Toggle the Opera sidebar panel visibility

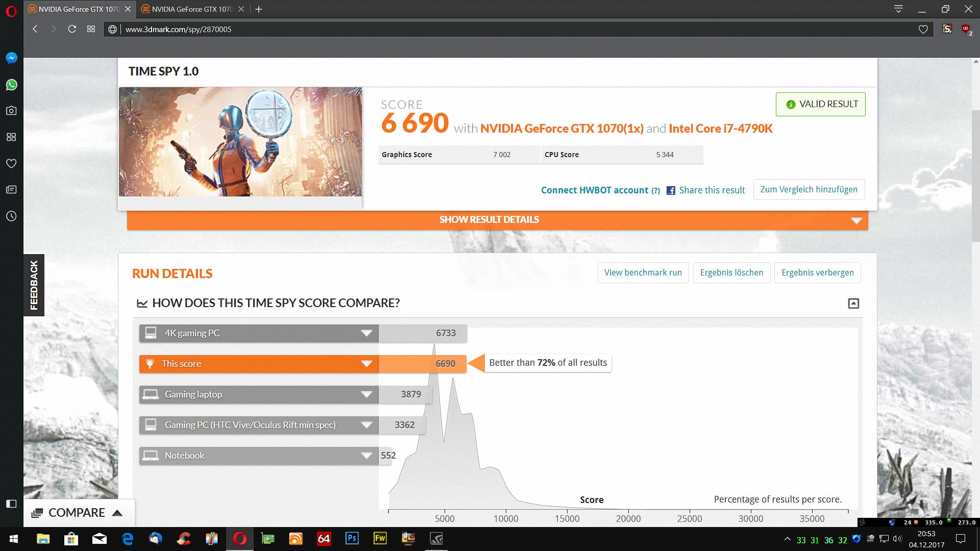point(11,504)
